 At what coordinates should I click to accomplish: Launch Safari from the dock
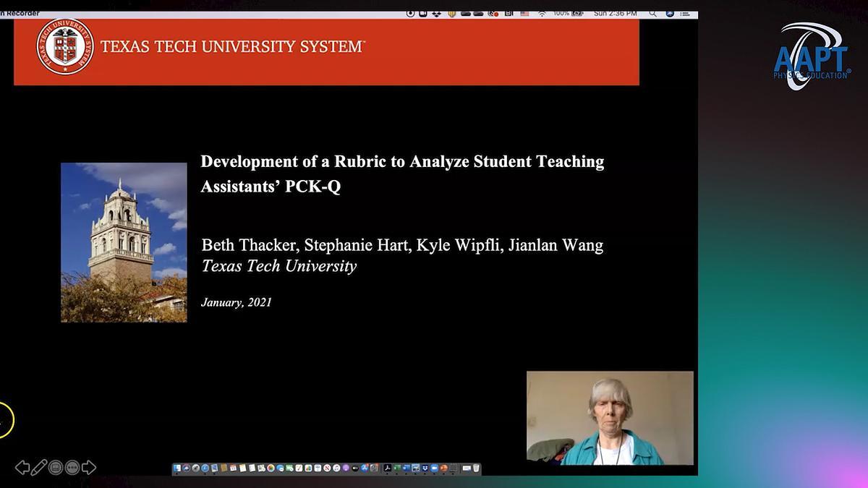point(205,468)
